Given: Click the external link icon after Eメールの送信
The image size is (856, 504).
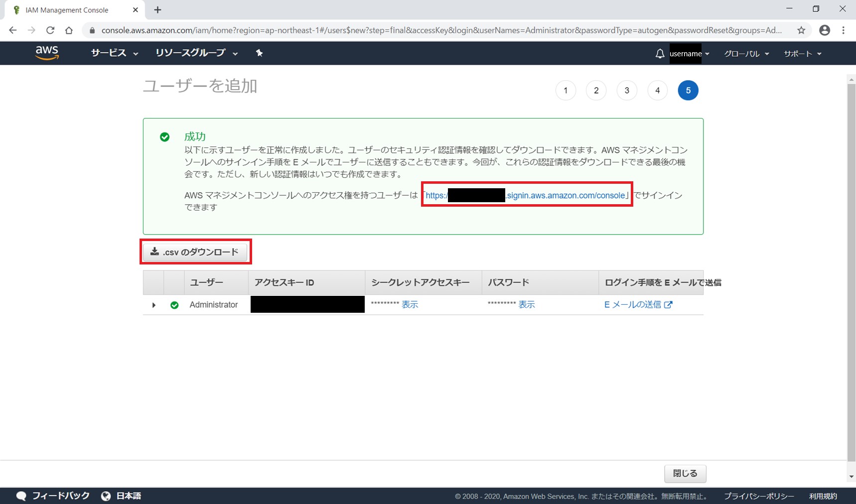Looking at the screenshot, I should point(668,304).
